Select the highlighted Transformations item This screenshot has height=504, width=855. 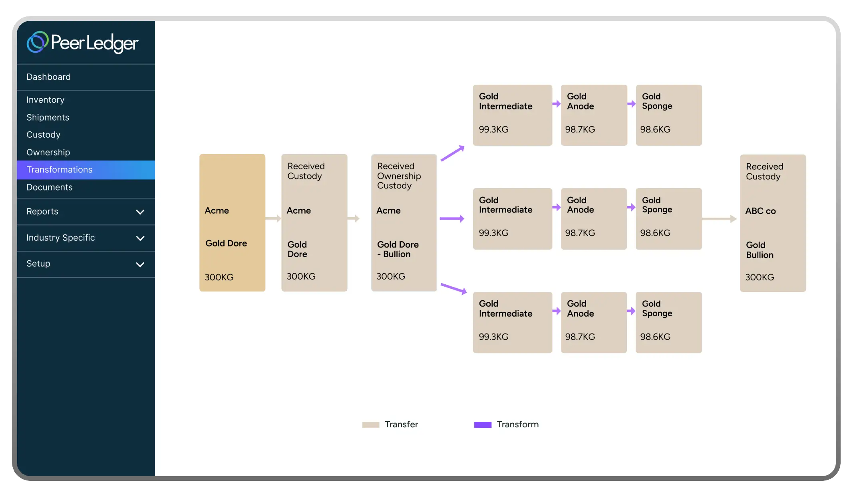60,170
